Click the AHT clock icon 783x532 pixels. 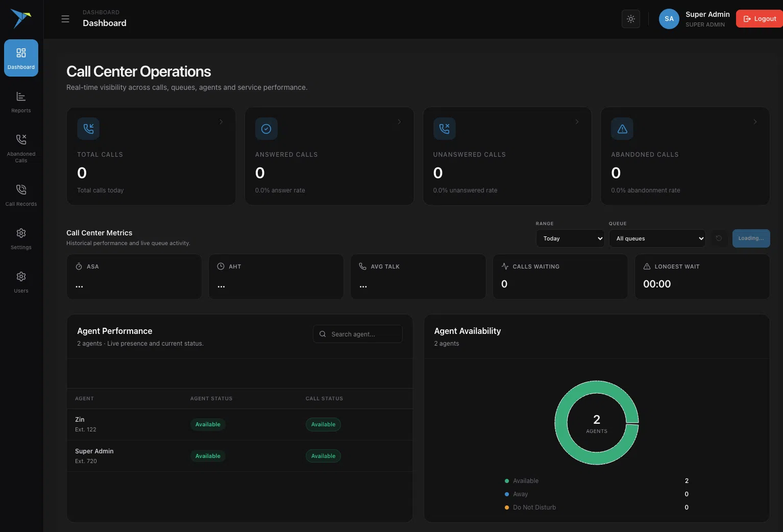[221, 267]
